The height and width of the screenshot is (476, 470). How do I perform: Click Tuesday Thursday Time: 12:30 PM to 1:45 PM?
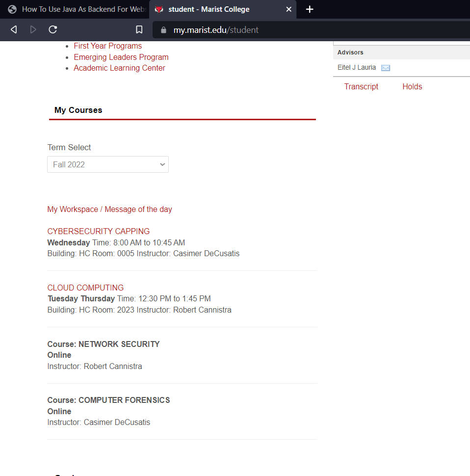pyautogui.click(x=129, y=299)
